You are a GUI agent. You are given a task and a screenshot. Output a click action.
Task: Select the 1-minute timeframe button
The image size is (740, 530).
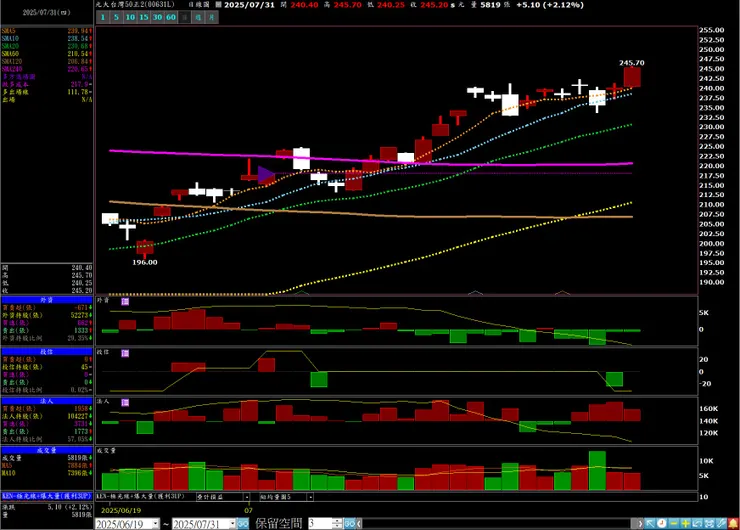click(x=103, y=17)
